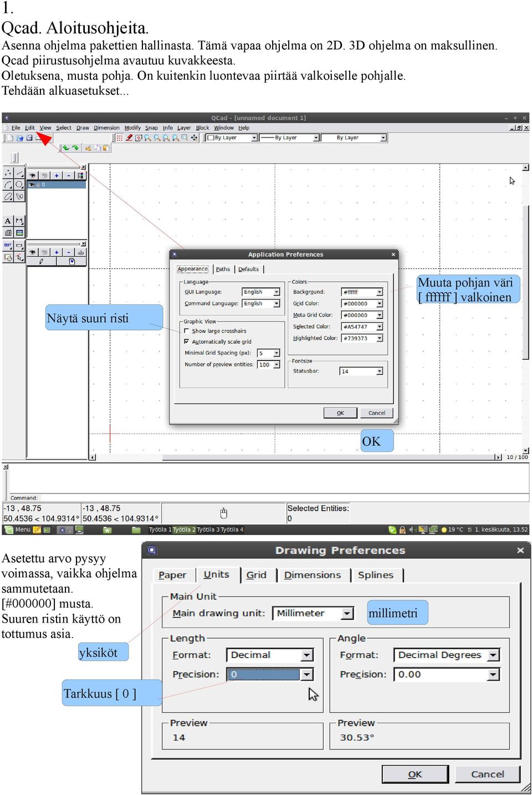Switch to the Paths tab

point(223,269)
